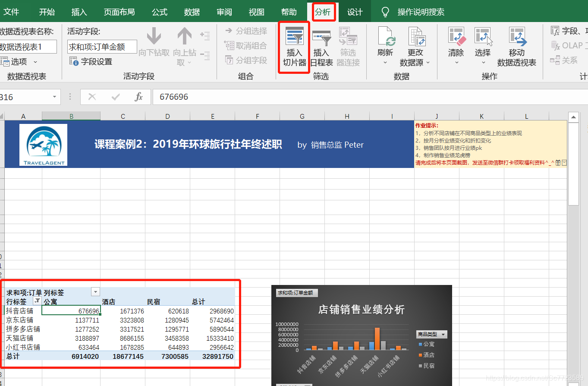Click the vertical scrollbar up arrow
Image resolution: width=588 pixels, height=386 pixels.
point(573,117)
